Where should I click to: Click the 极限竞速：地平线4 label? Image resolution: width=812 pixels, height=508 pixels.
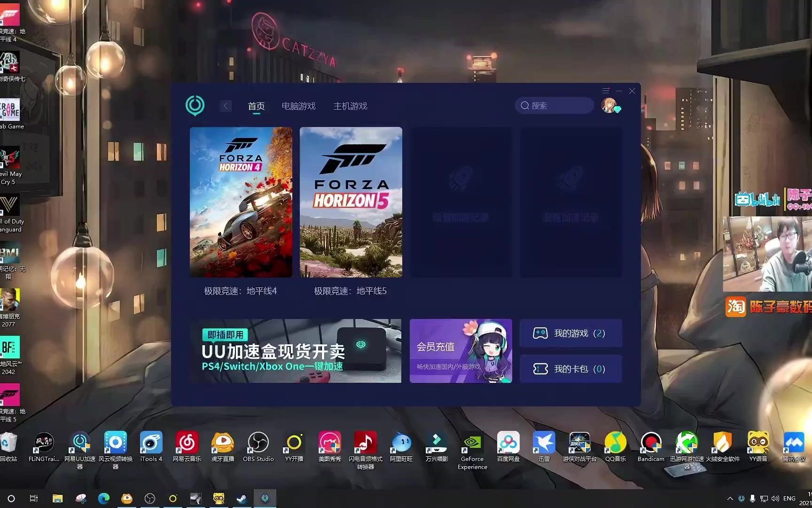[241, 291]
